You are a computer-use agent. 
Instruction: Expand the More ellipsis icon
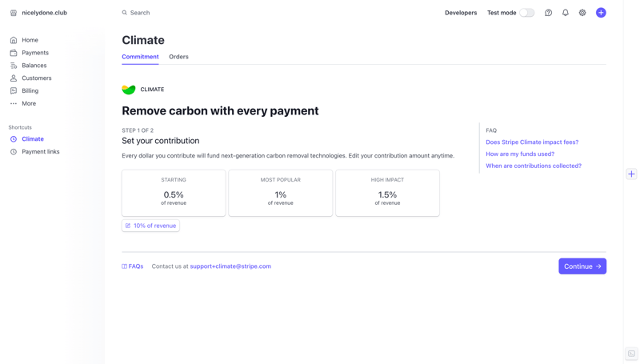pos(14,103)
